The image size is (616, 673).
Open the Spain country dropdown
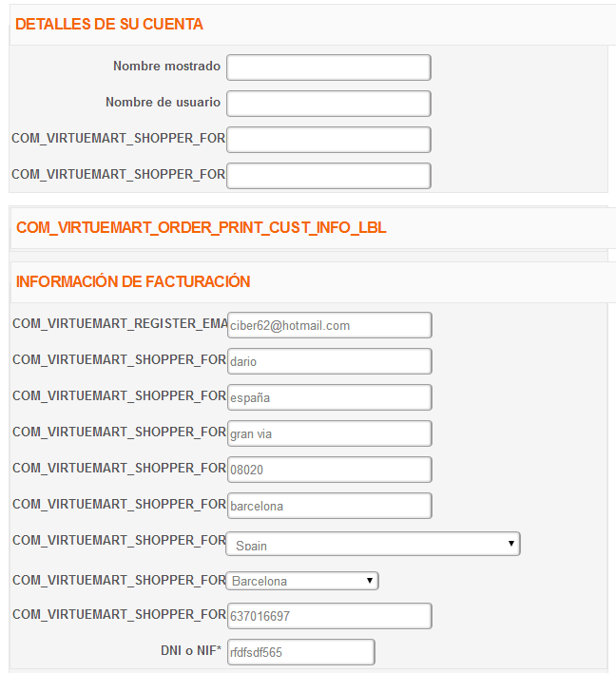point(373,544)
